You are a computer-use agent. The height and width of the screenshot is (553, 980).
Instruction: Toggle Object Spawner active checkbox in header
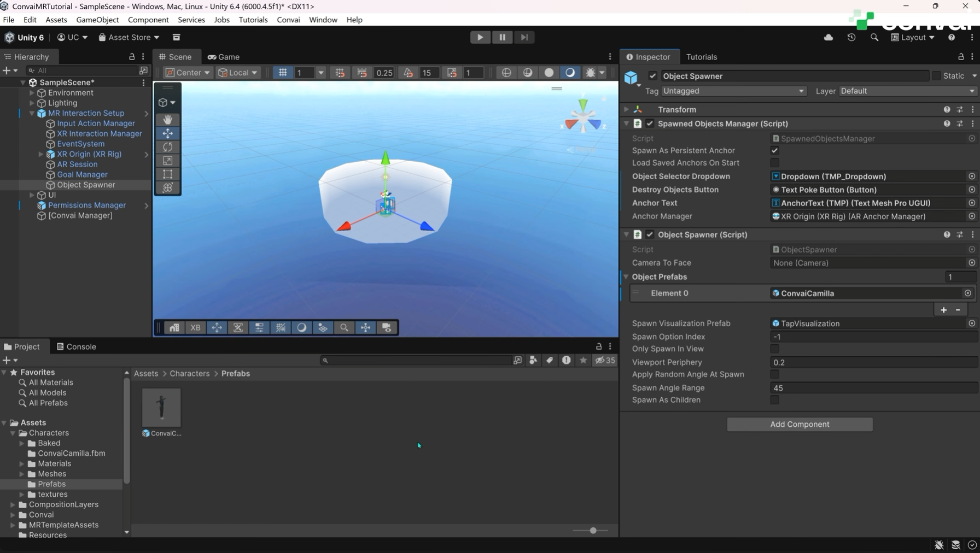[652, 76]
